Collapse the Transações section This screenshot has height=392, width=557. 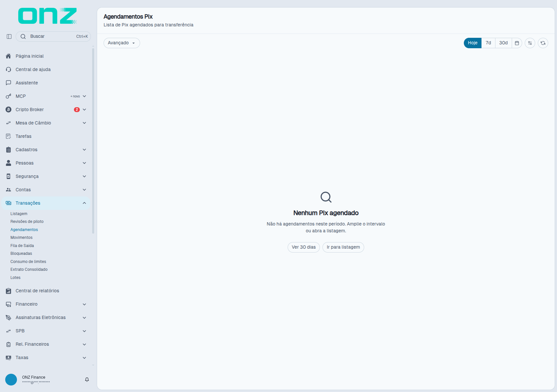84,203
